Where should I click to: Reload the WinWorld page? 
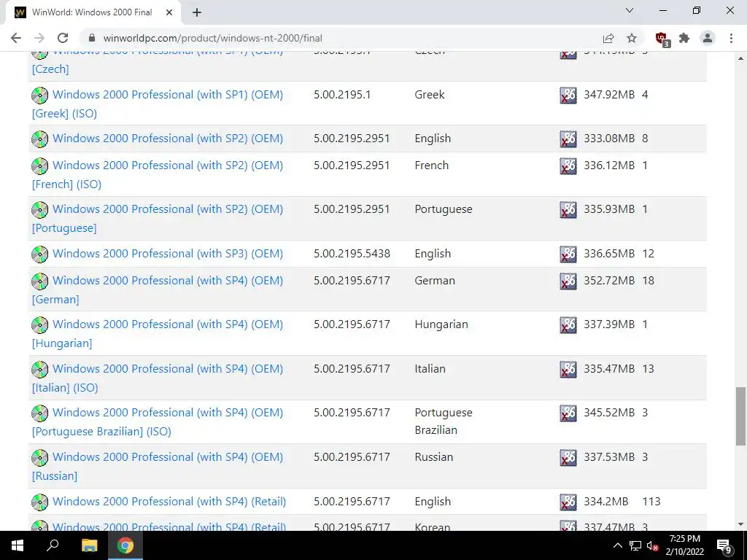tap(63, 38)
